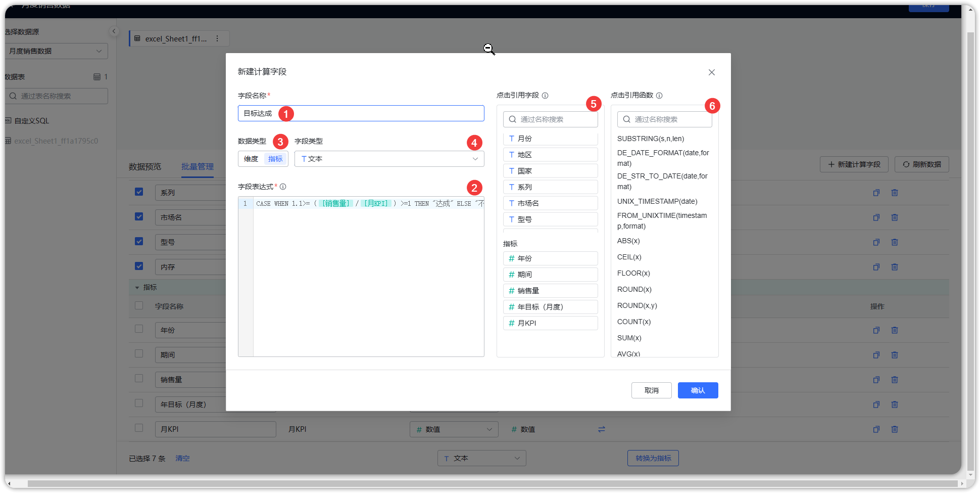
Task: Click the vertical page scrollbar
Action: [x=970, y=251]
